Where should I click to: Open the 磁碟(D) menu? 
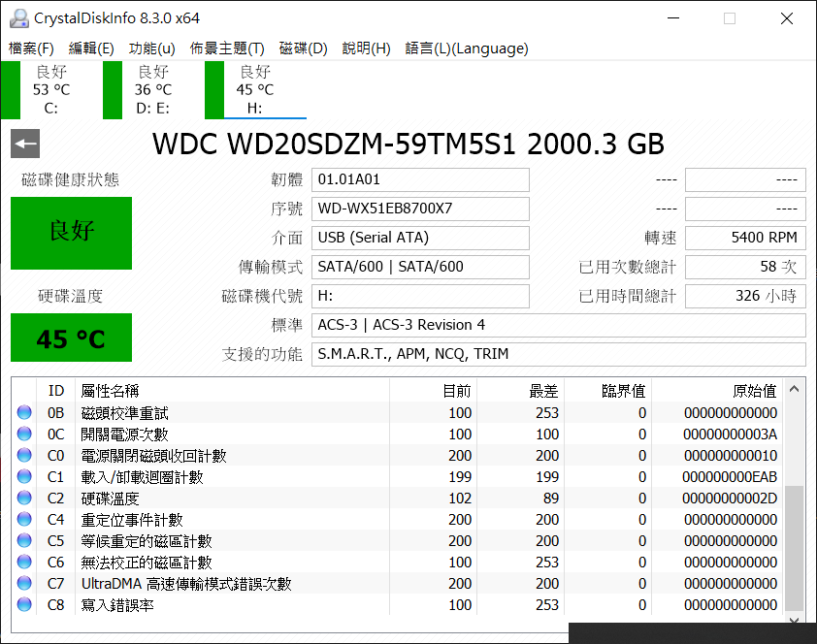point(303,48)
